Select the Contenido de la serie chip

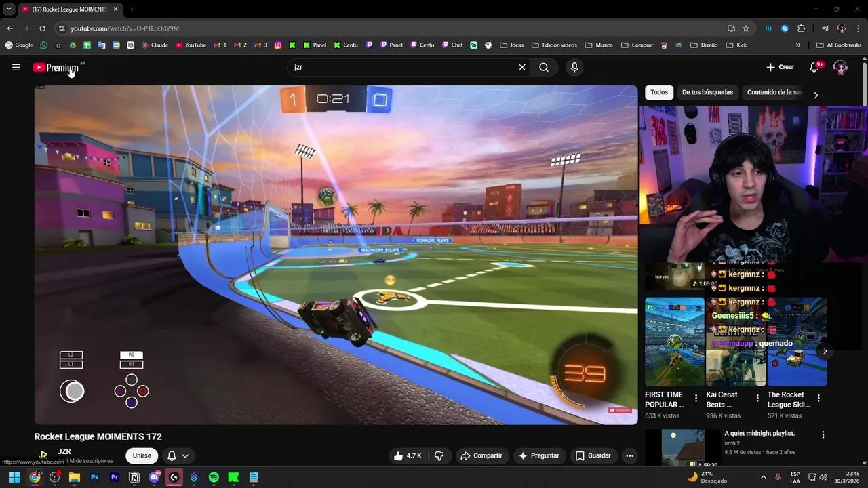pos(773,92)
